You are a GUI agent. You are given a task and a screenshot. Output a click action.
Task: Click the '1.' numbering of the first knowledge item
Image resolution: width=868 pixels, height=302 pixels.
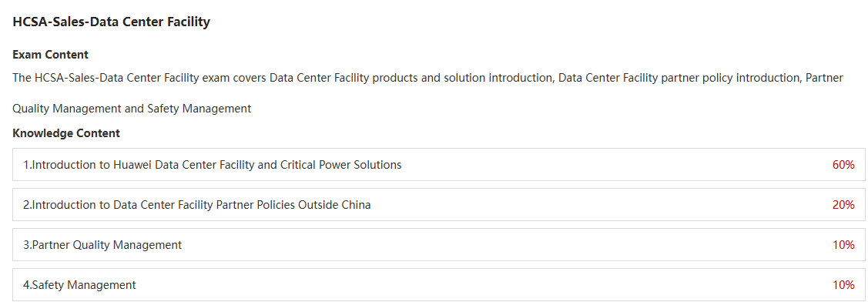click(27, 165)
